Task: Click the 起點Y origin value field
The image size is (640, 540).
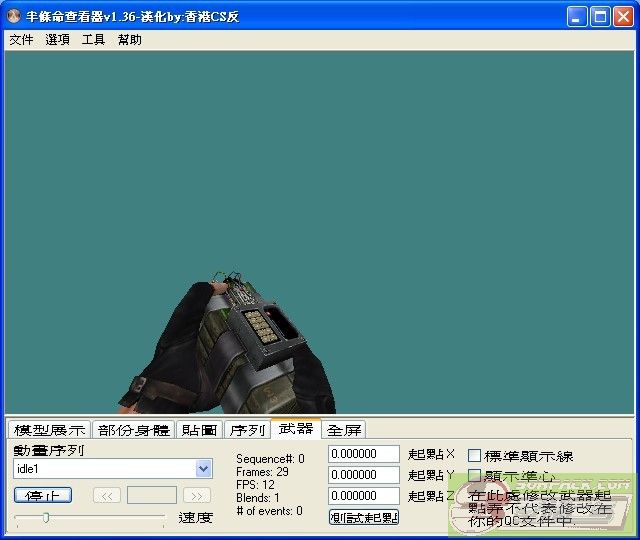Action: coord(363,475)
